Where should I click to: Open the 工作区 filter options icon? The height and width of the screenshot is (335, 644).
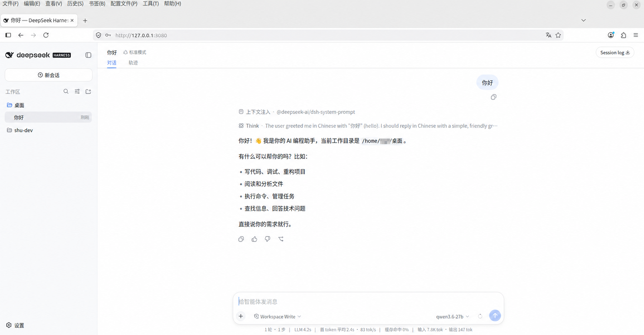tap(77, 92)
